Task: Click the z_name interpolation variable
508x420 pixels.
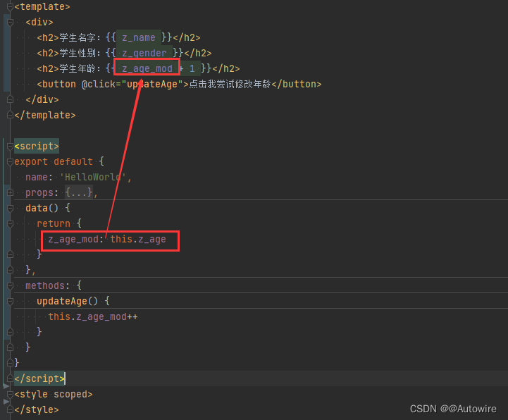Action: click(139, 37)
